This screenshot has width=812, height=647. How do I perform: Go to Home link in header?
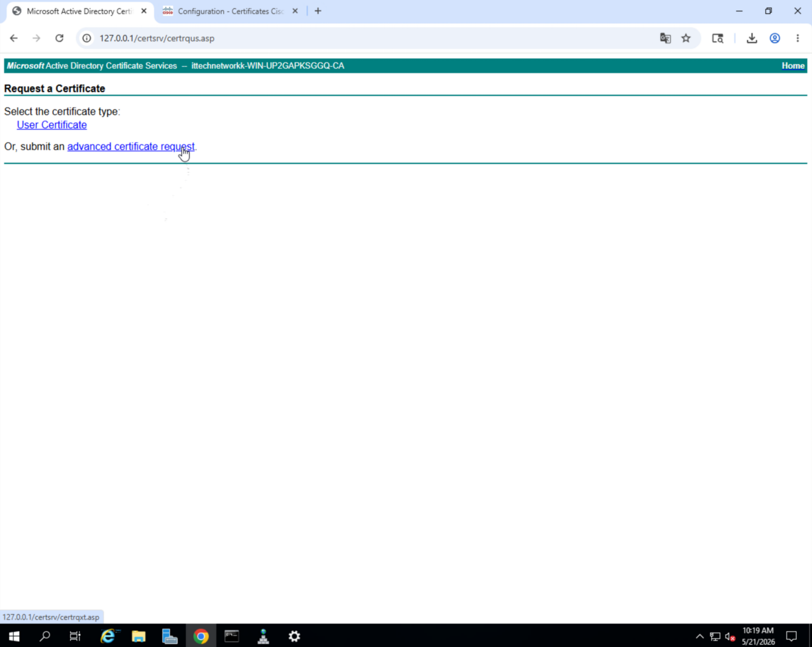pyautogui.click(x=793, y=66)
